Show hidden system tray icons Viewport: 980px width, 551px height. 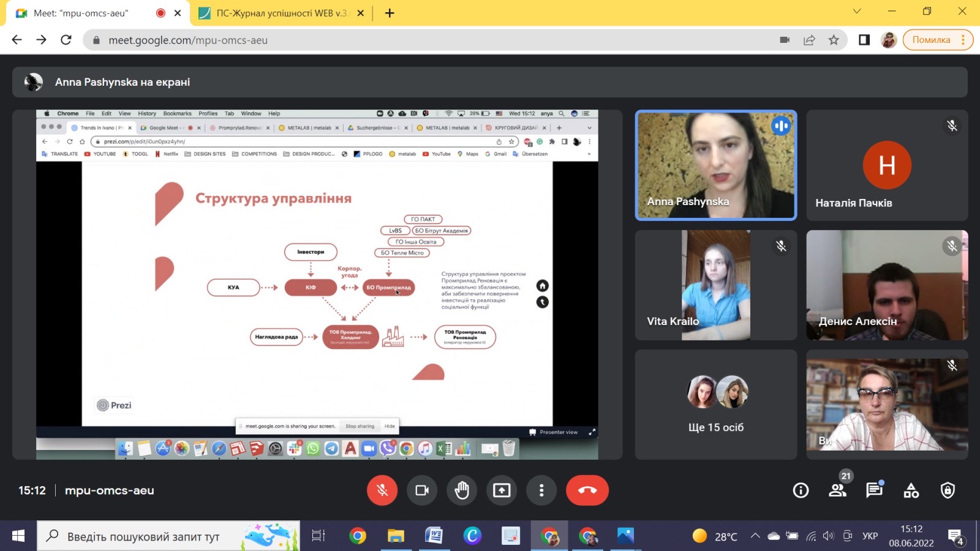click(755, 536)
